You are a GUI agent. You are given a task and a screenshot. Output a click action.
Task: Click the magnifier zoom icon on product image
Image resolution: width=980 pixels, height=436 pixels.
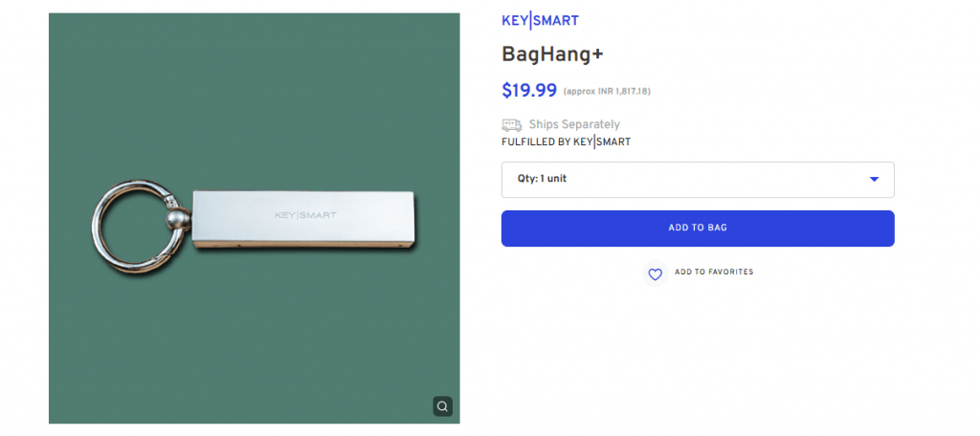(x=441, y=406)
